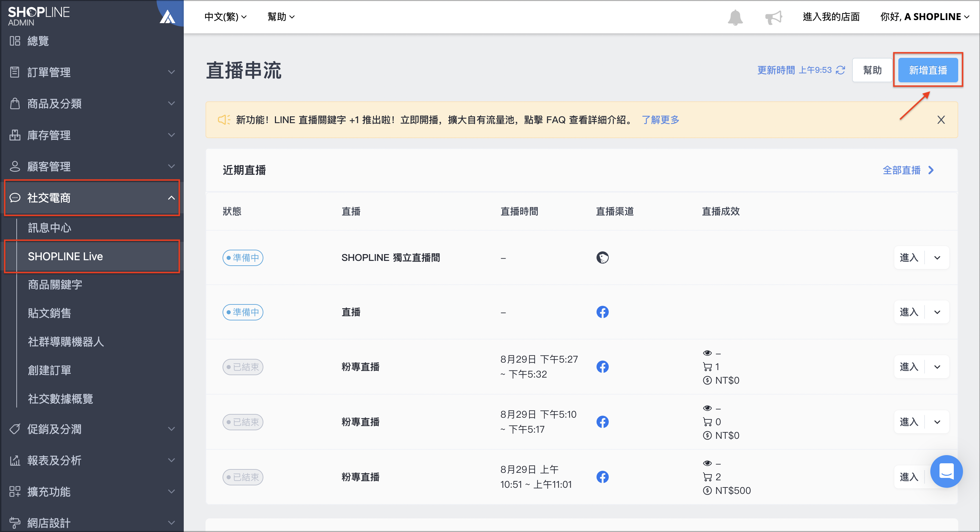
Task: Click Facebook icon for 上午10:51 粉專直播
Action: click(x=602, y=477)
